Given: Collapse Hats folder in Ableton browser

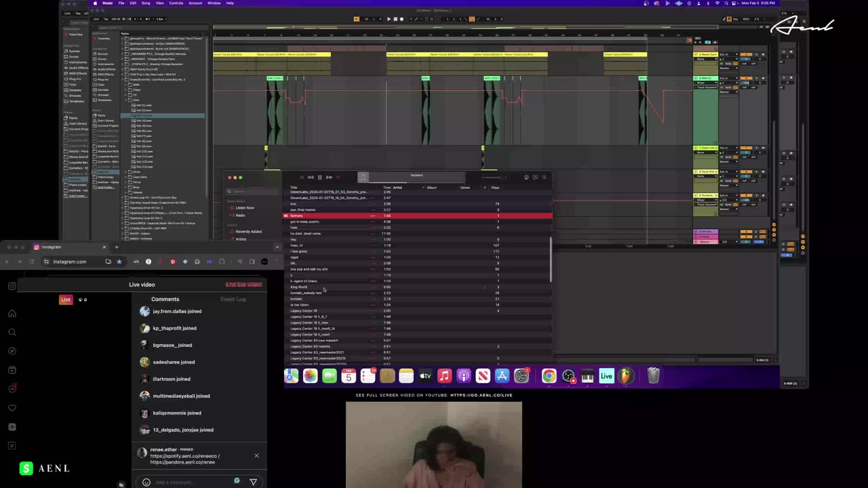Looking at the screenshot, I should [x=125, y=100].
